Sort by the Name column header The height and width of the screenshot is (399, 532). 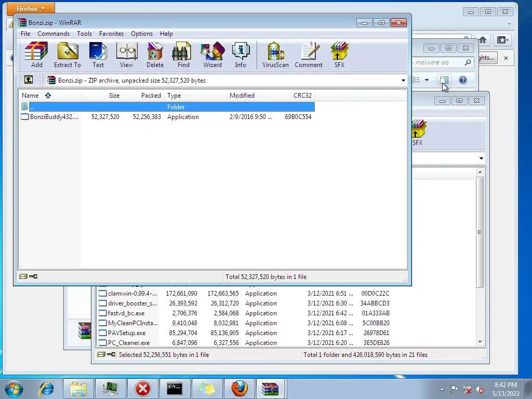click(50, 96)
